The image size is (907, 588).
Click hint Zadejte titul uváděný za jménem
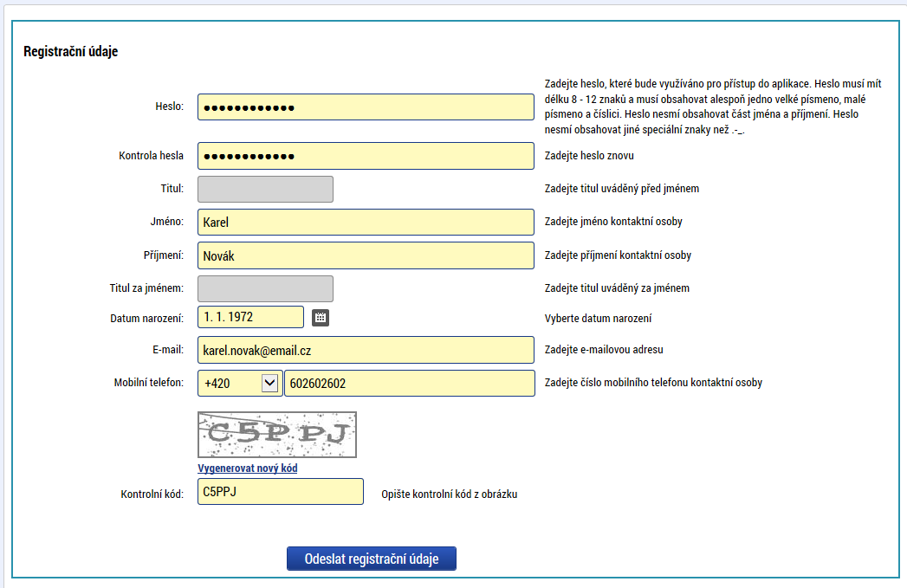click(617, 288)
